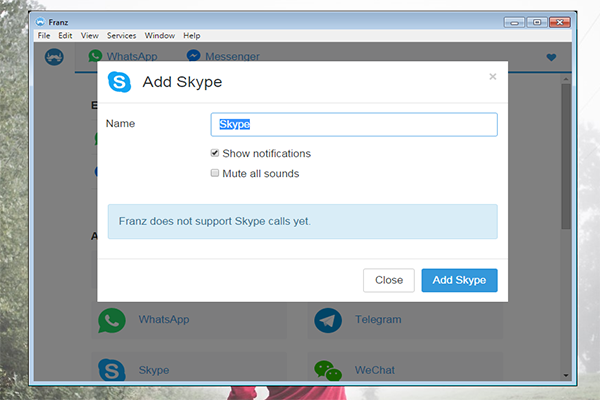Select the WeChat bubbles icon

(328, 371)
